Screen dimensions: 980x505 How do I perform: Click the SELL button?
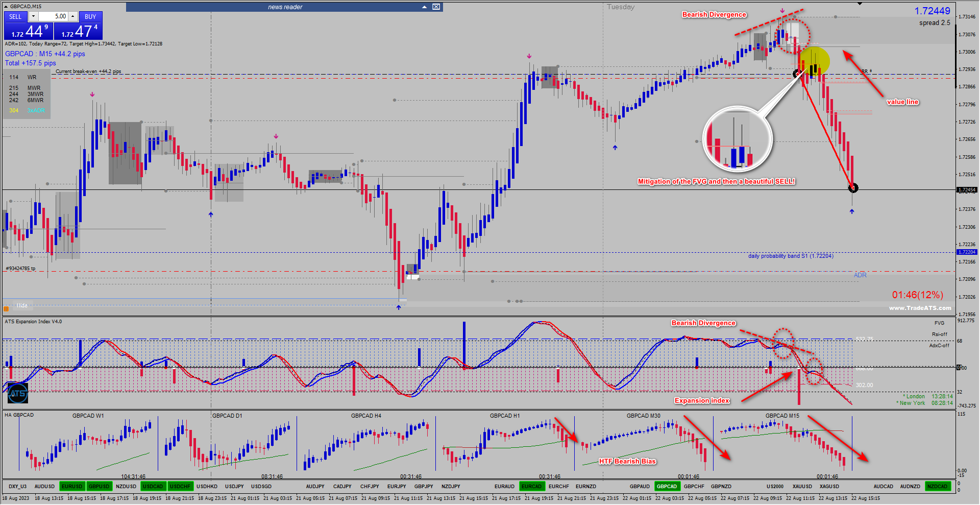[15, 16]
